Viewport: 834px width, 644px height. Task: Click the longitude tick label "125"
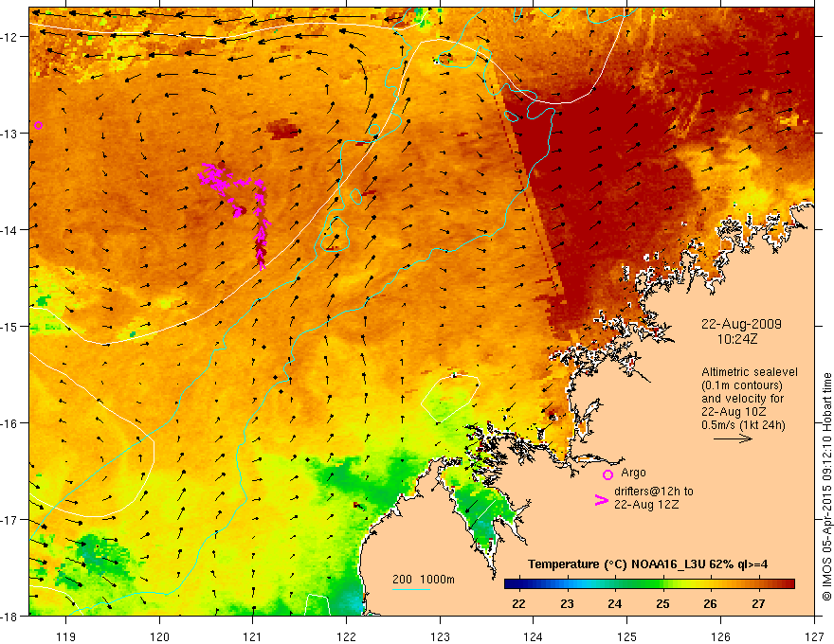(x=627, y=636)
